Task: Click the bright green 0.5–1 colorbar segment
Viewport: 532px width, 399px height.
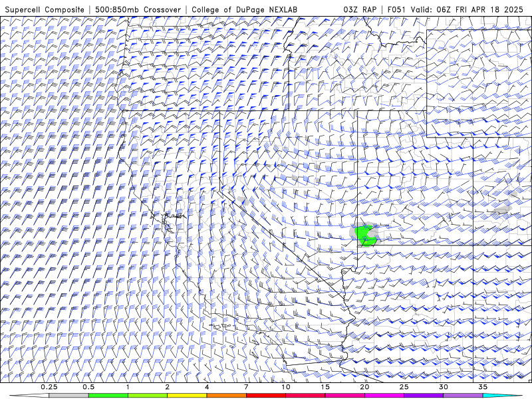Action: point(108,396)
